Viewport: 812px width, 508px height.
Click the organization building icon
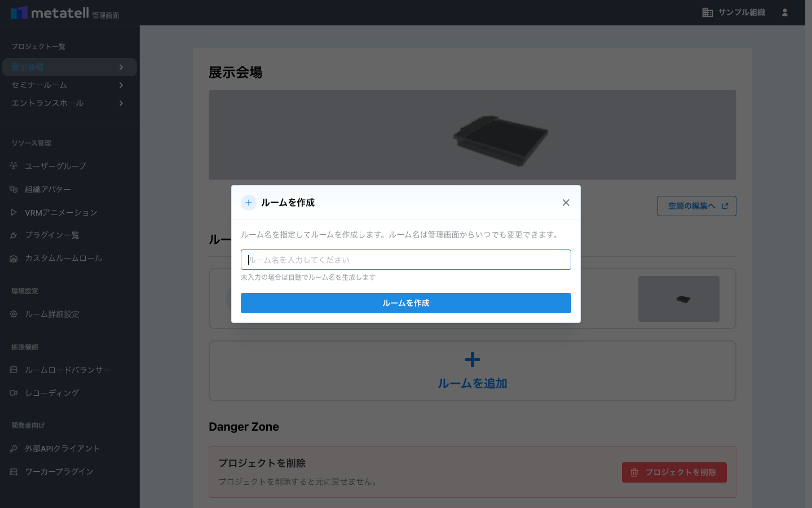[708, 12]
